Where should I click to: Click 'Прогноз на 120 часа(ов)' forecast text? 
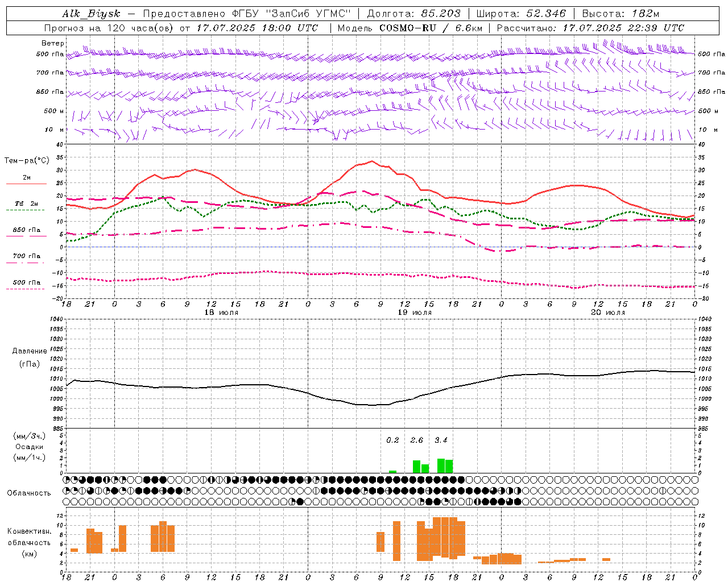coord(109,28)
